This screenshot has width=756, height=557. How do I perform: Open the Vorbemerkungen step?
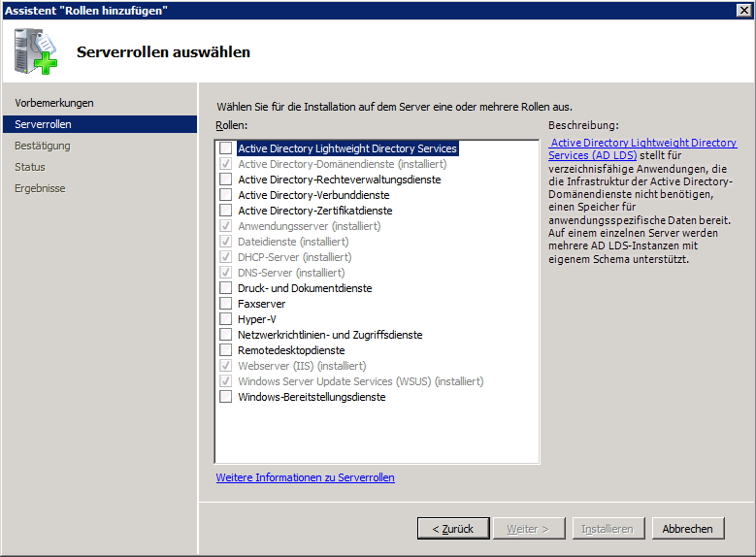coord(54,103)
